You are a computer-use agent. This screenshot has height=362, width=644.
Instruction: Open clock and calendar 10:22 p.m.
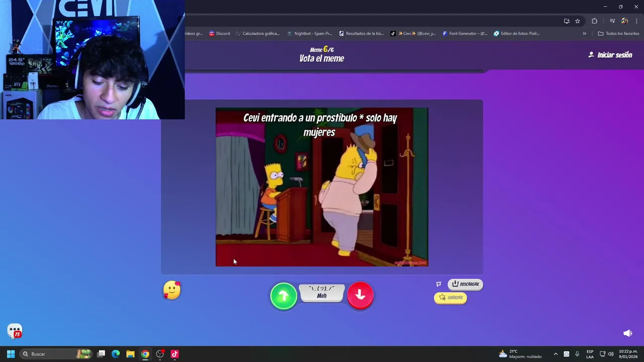click(628, 354)
